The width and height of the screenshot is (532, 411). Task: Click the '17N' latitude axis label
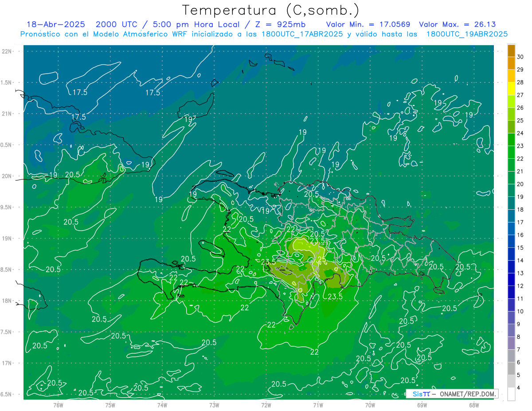7,363
